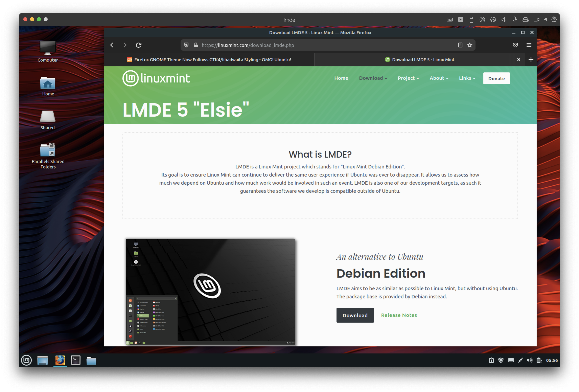579x392 pixels.
Task: Click the Parallels camera icon
Action: 536,20
